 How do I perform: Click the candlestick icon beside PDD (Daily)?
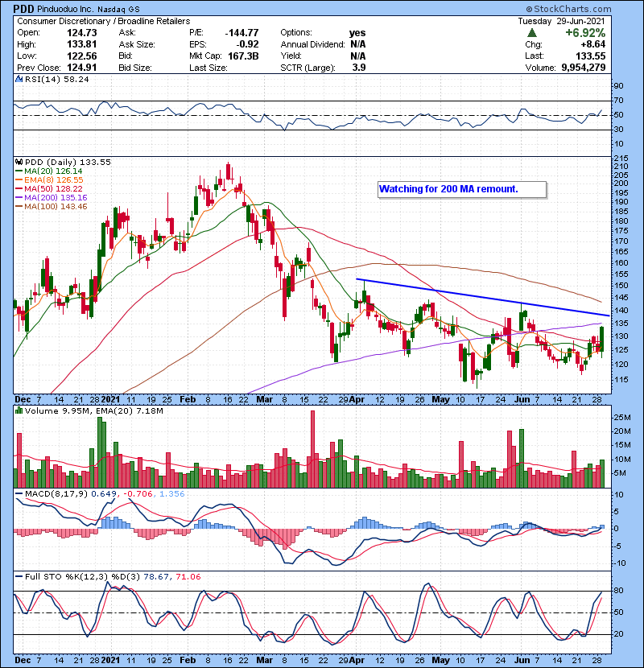pyautogui.click(x=19, y=163)
